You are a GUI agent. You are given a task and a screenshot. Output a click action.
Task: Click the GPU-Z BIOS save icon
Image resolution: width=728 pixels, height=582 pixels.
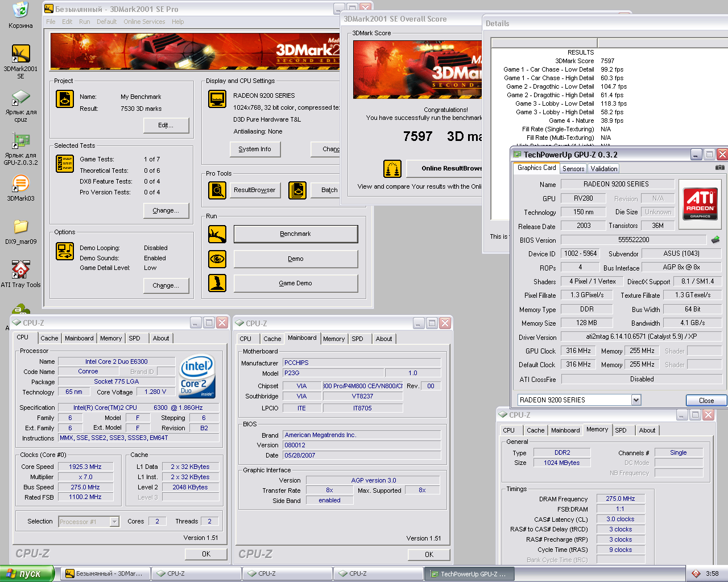715,240
